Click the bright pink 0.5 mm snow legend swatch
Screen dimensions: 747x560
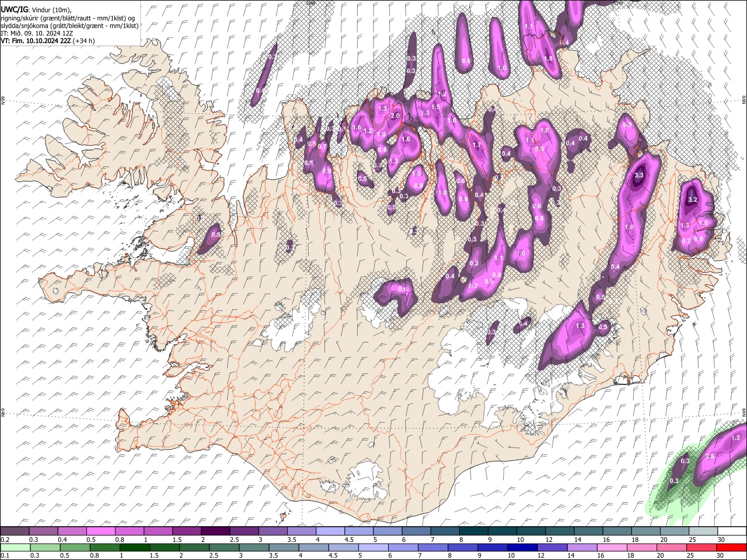pyautogui.click(x=100, y=531)
